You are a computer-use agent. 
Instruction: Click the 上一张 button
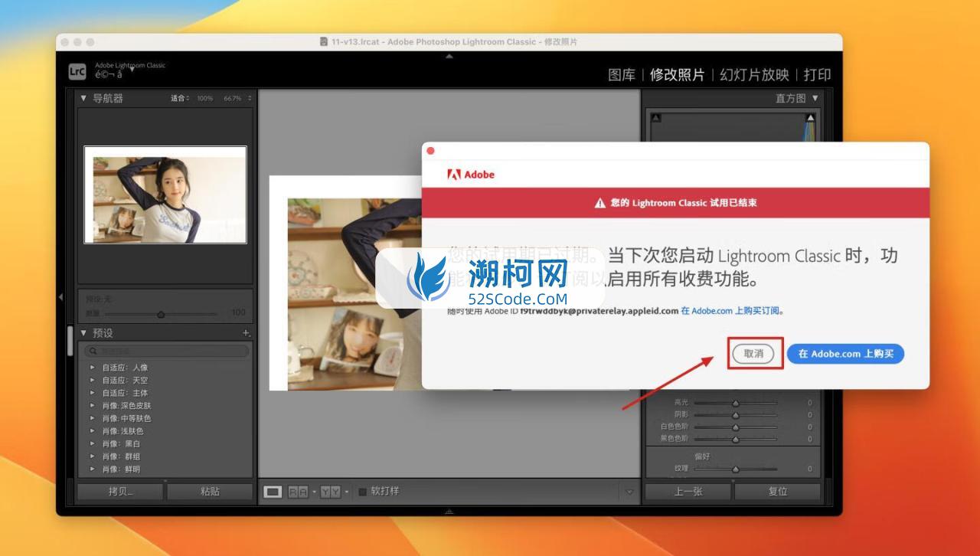(x=688, y=492)
